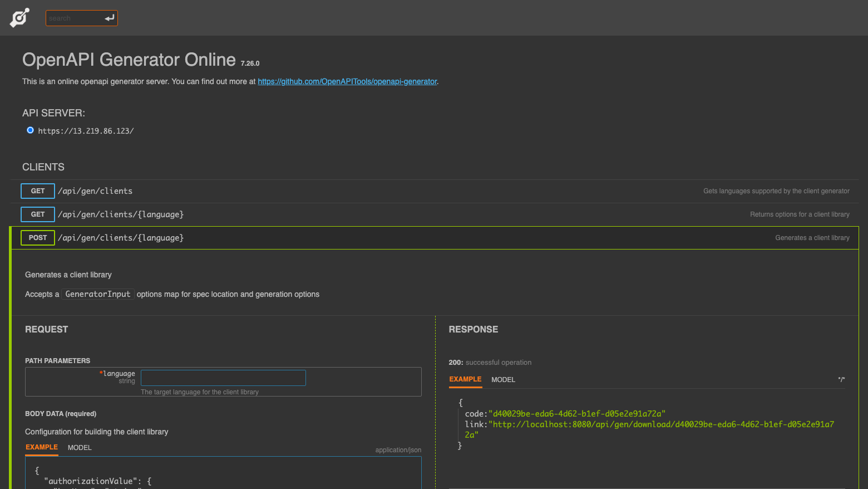Click the POST method badge
Screen dimensions: 868x489
pyautogui.click(x=38, y=238)
